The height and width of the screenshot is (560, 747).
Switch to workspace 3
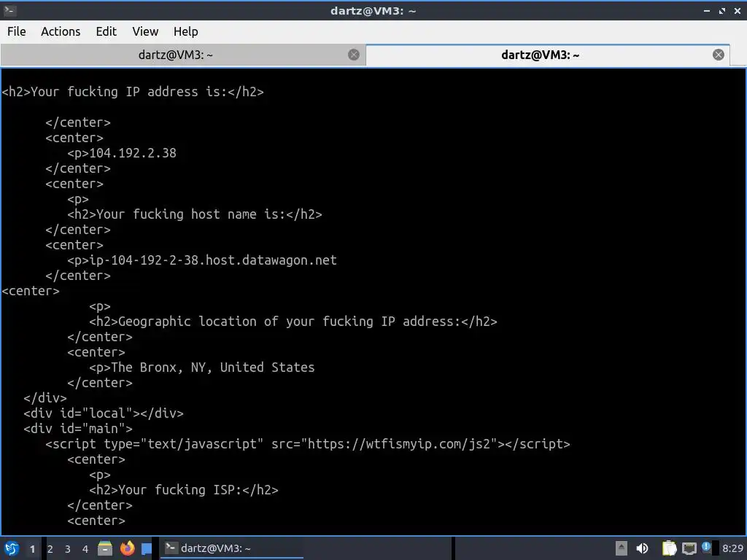click(68, 549)
